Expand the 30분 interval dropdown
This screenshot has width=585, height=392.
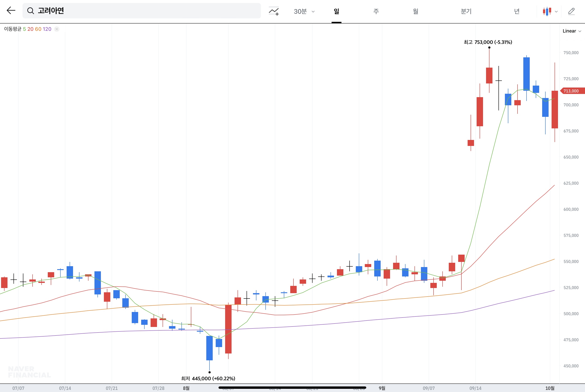coord(304,11)
